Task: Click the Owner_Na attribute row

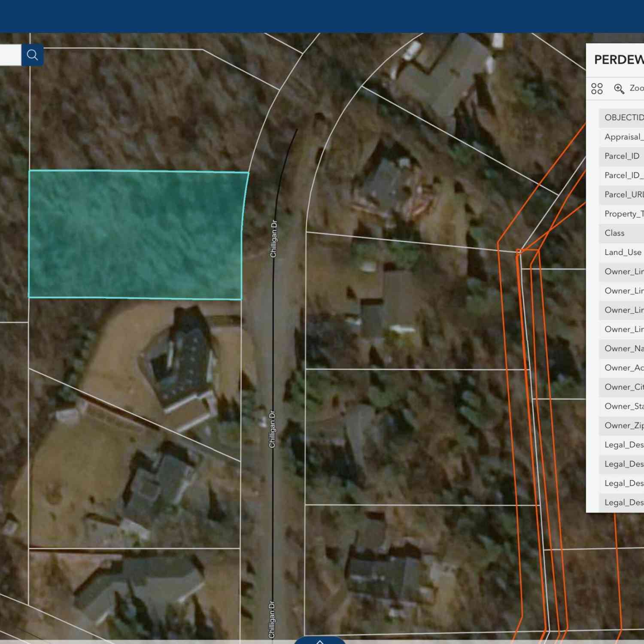Action: pos(622,349)
